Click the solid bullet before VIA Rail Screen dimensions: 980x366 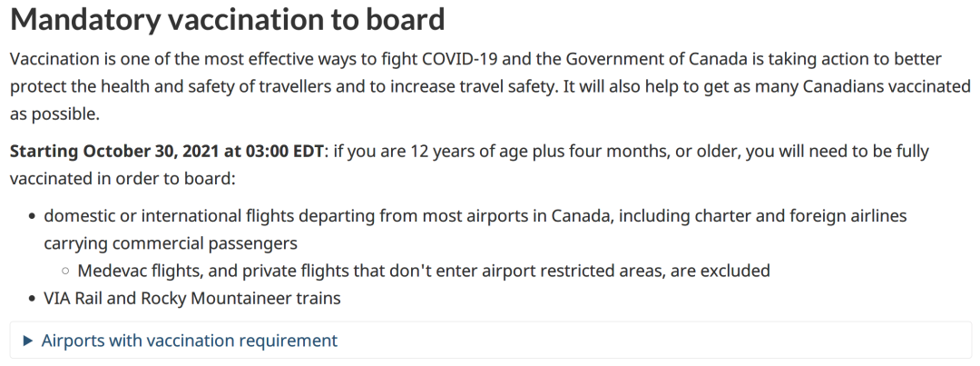click(33, 299)
